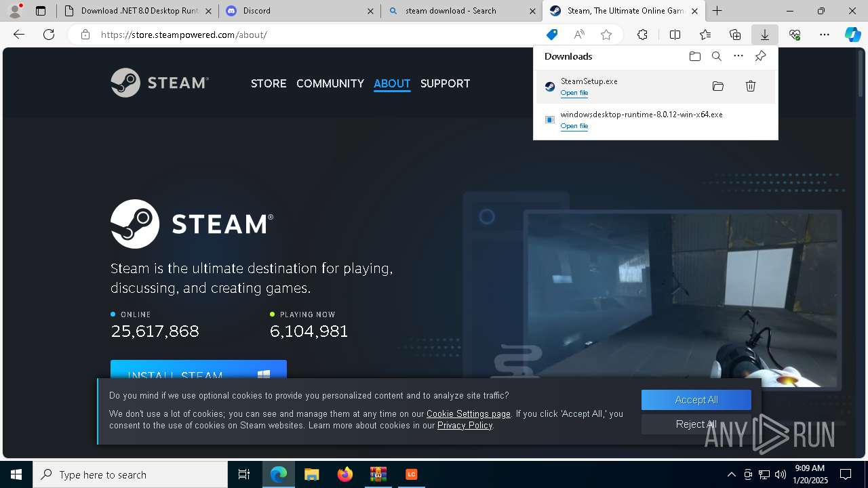The height and width of the screenshot is (488, 868).
Task: Open Task View on taskbar
Action: (x=244, y=474)
